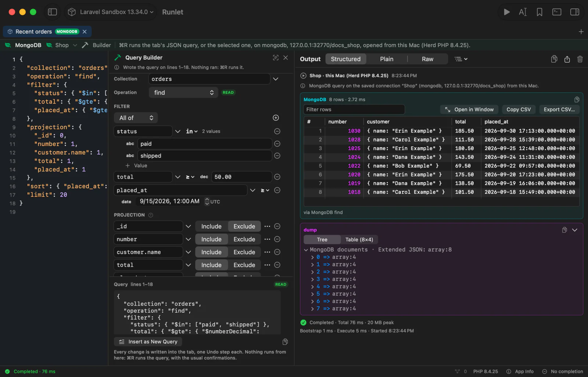The height and width of the screenshot is (377, 588).
Task: Close the Query Builder panel
Action: [286, 58]
